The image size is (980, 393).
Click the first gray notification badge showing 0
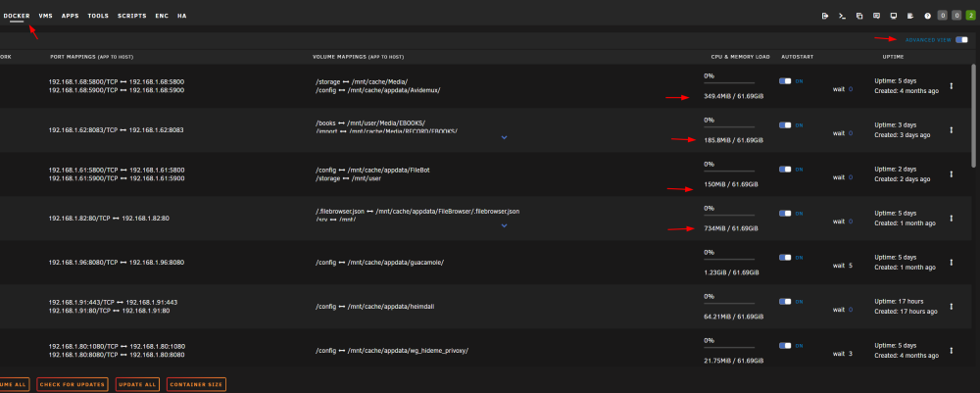[943, 16]
